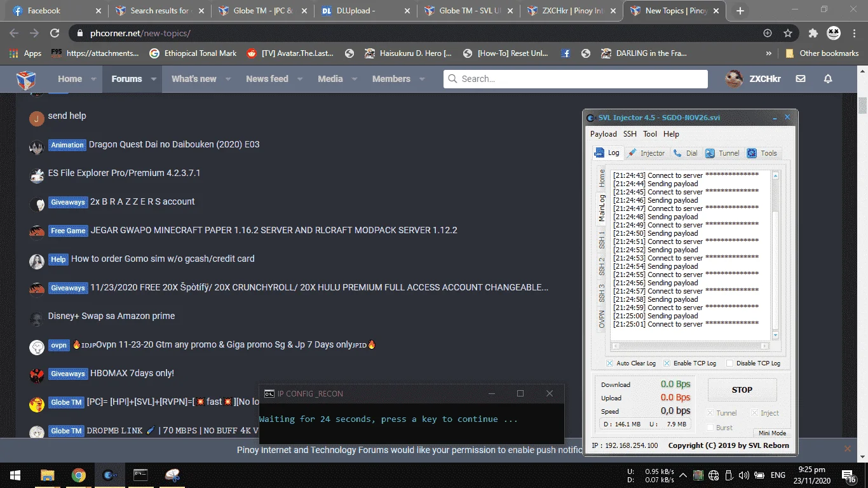Enable the Burst checkbox
Image resolution: width=868 pixels, height=488 pixels.
point(711,428)
